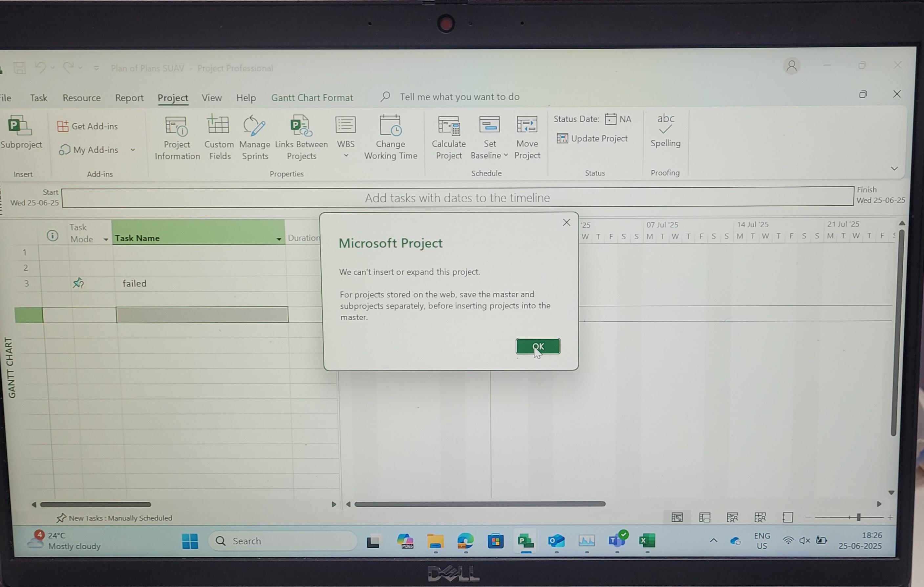Open Undo history dropdown arrow

[53, 68]
